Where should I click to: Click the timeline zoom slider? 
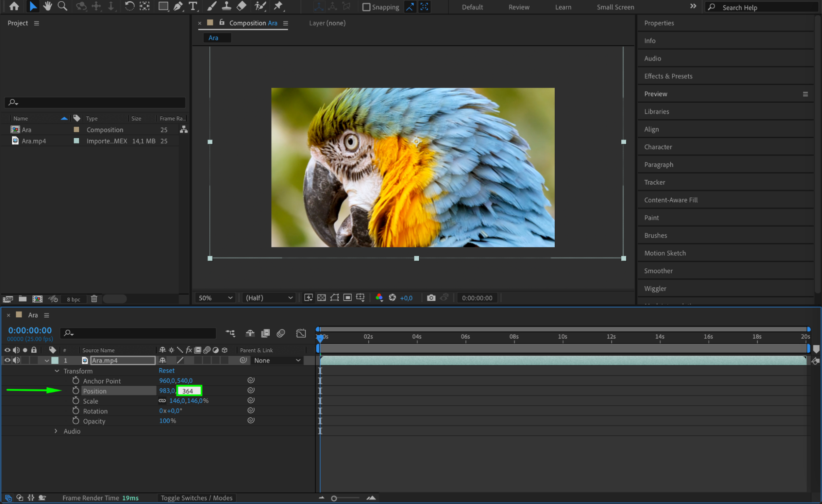click(334, 498)
